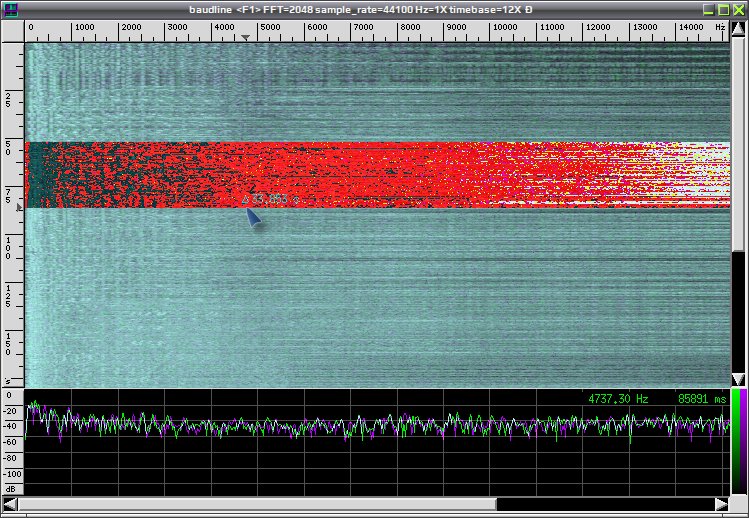The width and height of the screenshot is (749, 518).
Task: Click the time marker arrow on left ruler
Action: [20, 207]
